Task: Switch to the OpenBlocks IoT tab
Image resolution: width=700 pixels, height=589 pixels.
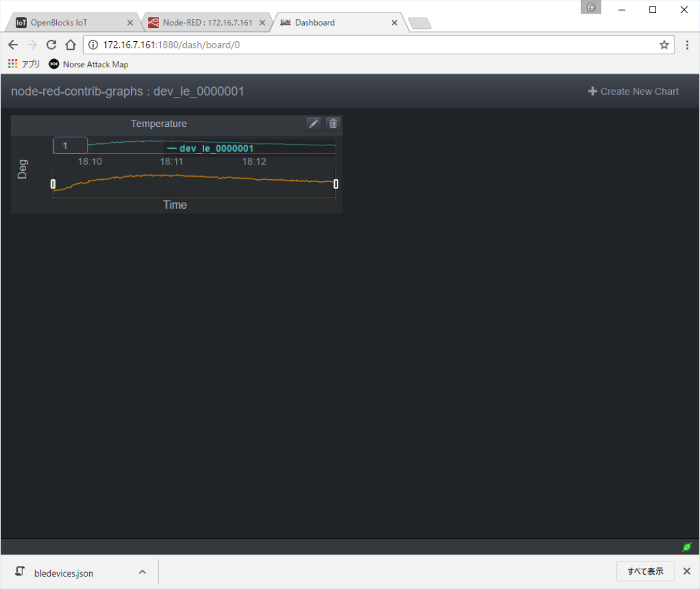Action: [74, 23]
